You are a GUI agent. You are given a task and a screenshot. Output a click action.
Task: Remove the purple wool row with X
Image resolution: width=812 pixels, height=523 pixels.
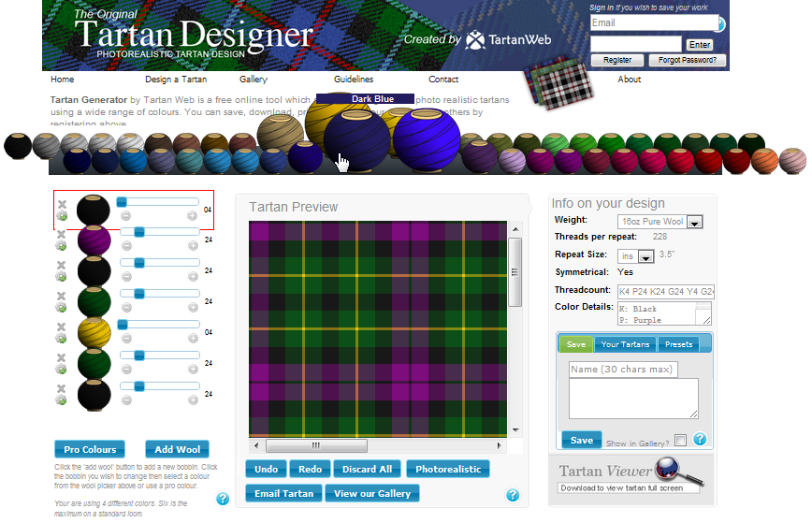(x=61, y=234)
